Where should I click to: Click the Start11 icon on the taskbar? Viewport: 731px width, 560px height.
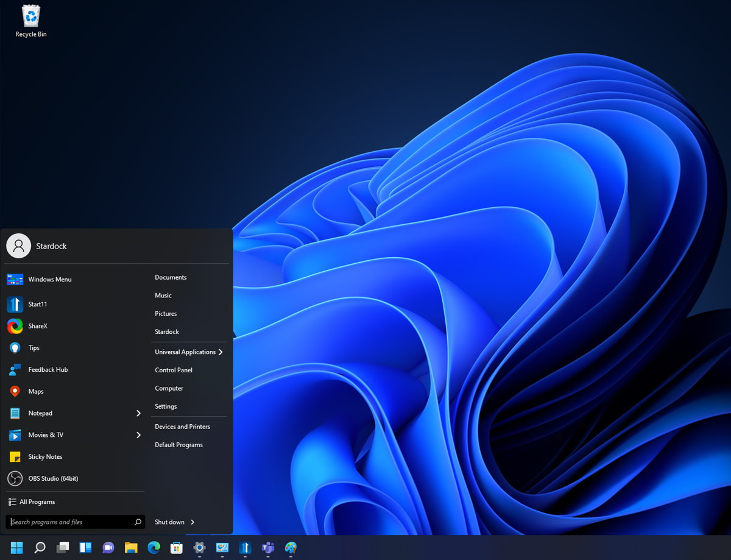tap(245, 548)
